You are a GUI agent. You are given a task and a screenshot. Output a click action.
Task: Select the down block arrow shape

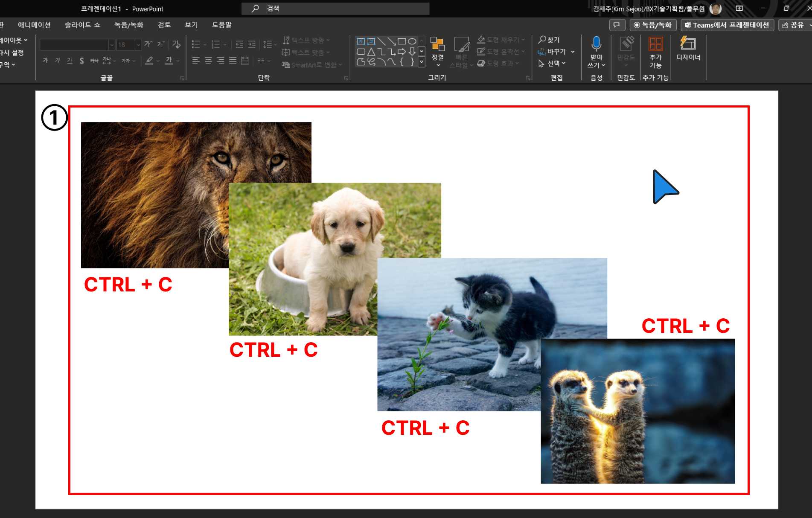pos(412,52)
